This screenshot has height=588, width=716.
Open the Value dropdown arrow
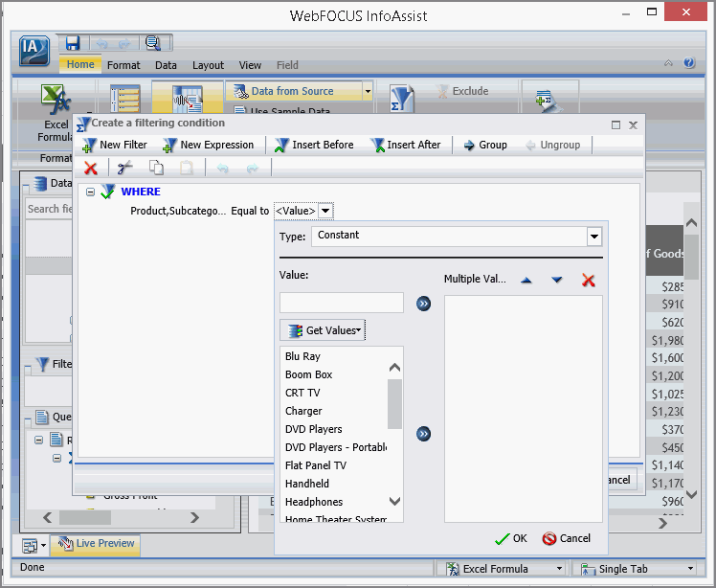pos(325,211)
